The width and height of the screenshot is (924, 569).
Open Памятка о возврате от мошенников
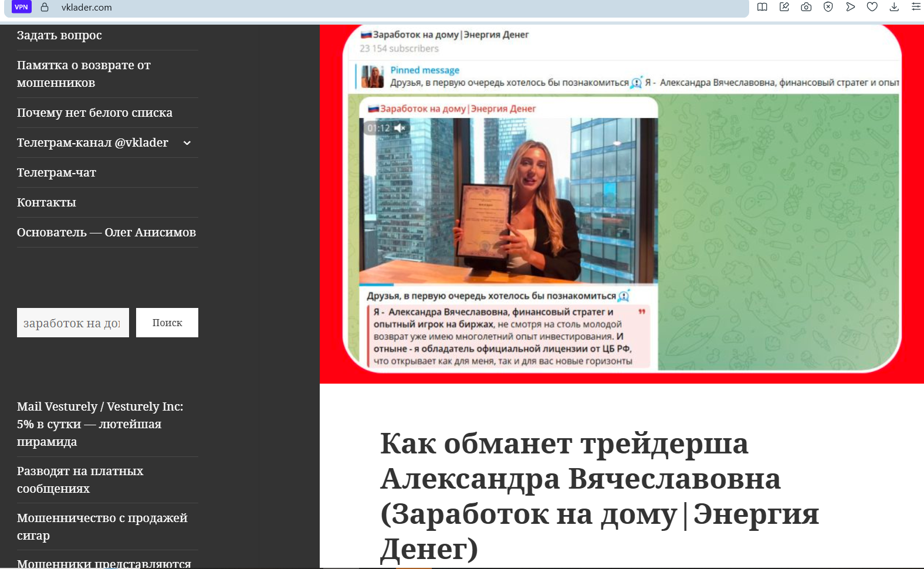pyautogui.click(x=84, y=74)
